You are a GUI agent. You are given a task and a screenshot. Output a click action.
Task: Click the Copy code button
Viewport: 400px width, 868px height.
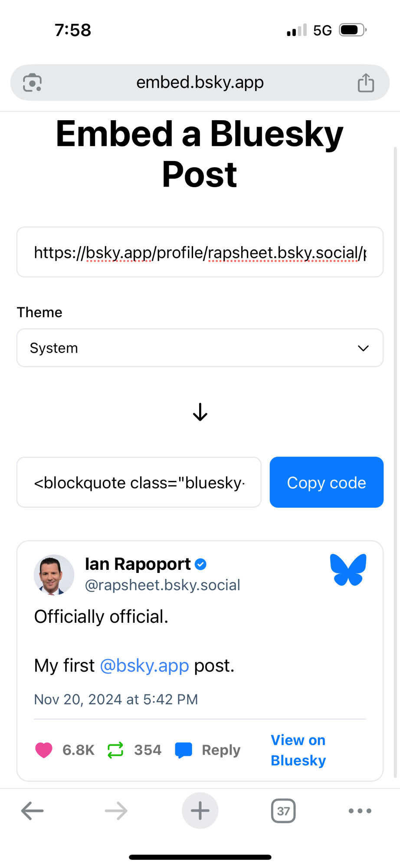(326, 482)
